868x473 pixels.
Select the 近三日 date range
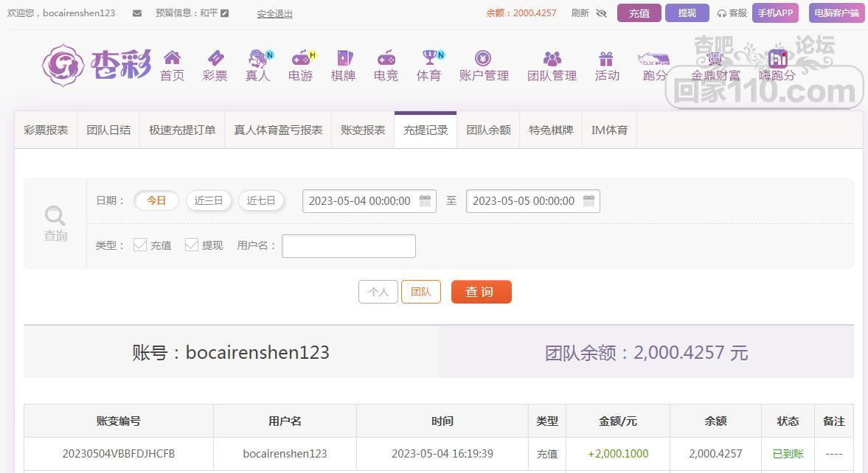click(x=209, y=200)
